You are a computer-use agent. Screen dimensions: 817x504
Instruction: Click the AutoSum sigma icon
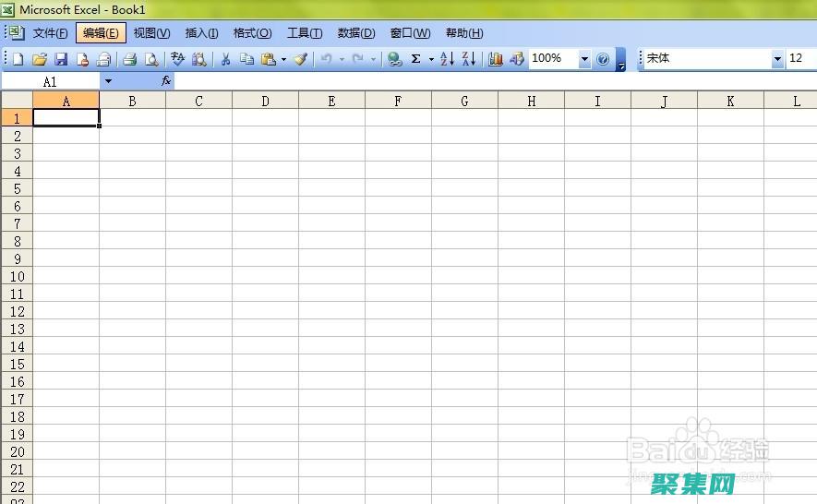pos(415,59)
